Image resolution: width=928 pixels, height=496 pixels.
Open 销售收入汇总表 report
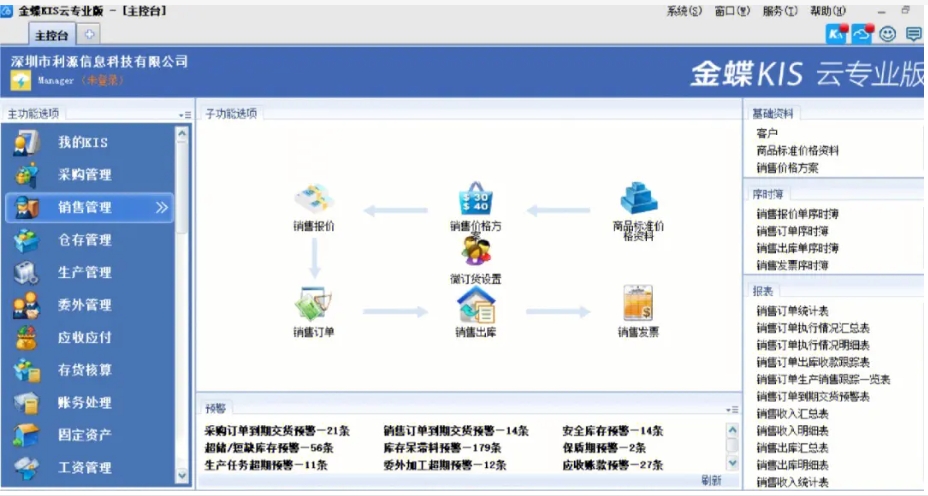coord(792,414)
